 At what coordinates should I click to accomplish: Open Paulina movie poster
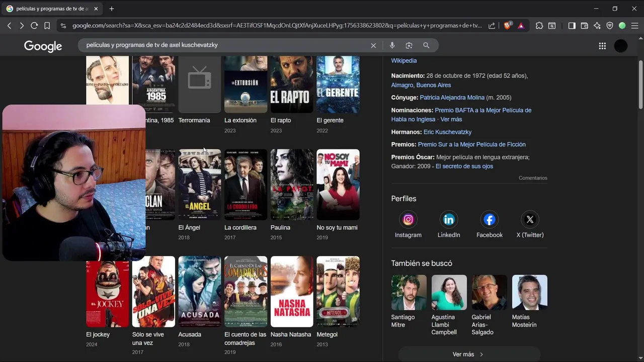tap(292, 185)
